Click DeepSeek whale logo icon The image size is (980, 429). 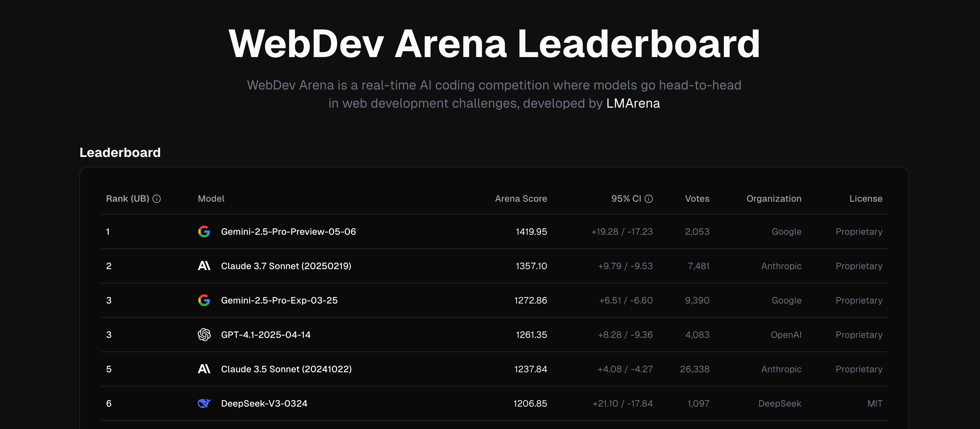[x=204, y=403]
